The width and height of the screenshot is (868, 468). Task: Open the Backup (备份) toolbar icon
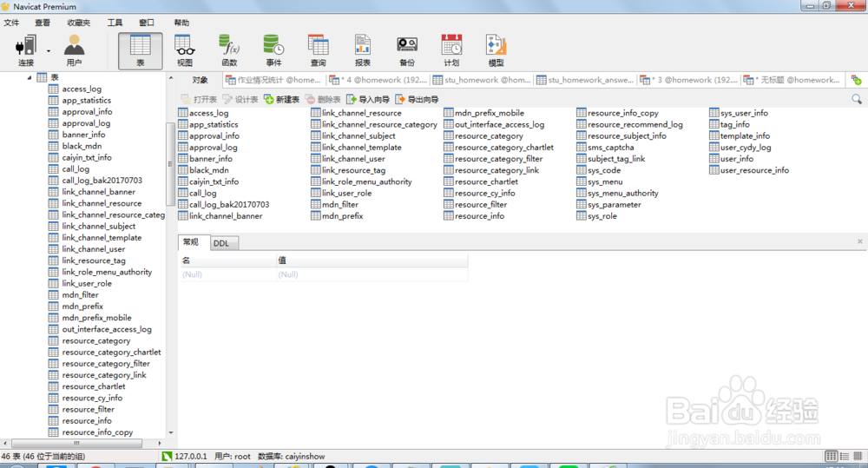click(407, 50)
